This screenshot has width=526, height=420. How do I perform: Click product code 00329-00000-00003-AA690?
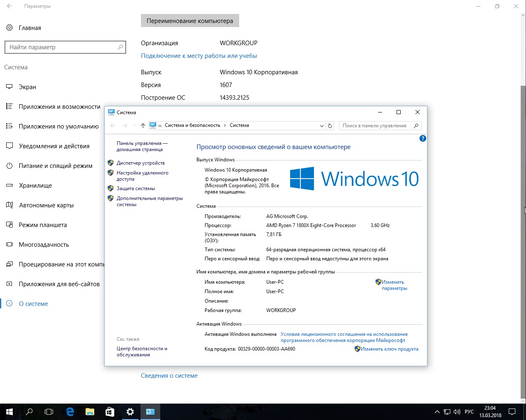coord(266,349)
